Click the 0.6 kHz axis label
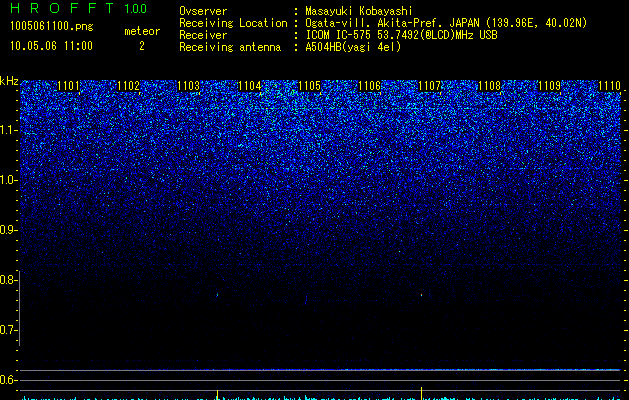The width and height of the screenshot is (629, 400). coord(8,380)
